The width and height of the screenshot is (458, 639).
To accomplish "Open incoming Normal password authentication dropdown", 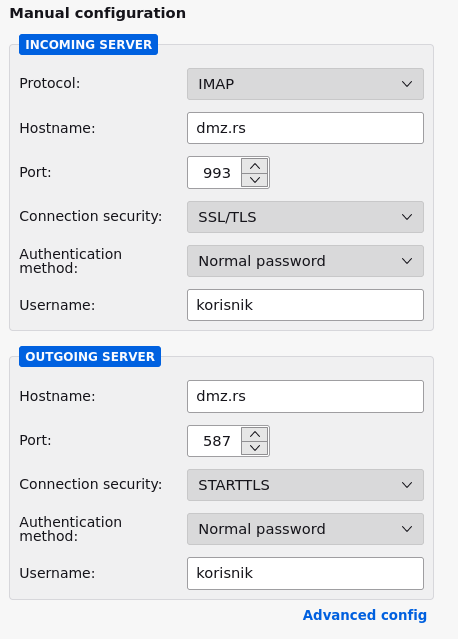I will [305, 261].
